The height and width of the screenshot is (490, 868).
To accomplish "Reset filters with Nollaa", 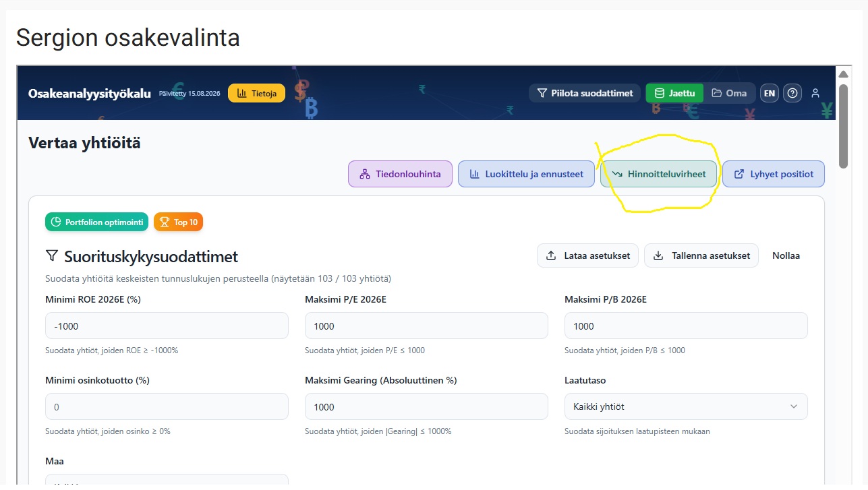I will click(x=786, y=255).
